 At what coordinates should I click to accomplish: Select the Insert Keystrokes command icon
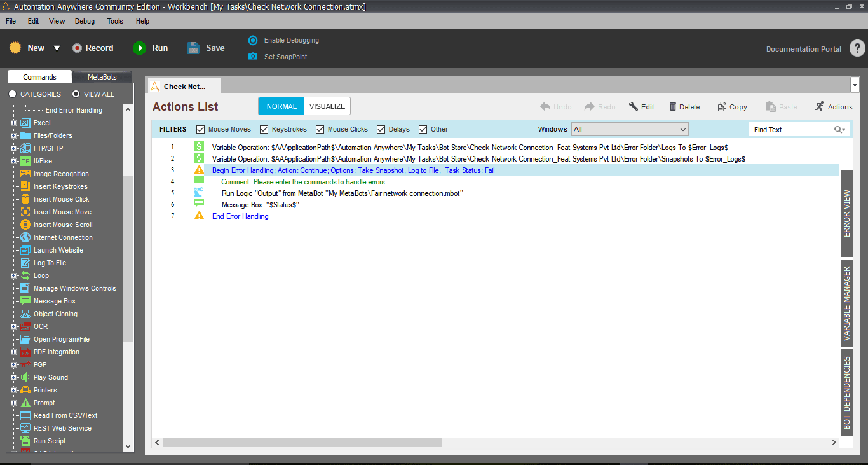25,186
